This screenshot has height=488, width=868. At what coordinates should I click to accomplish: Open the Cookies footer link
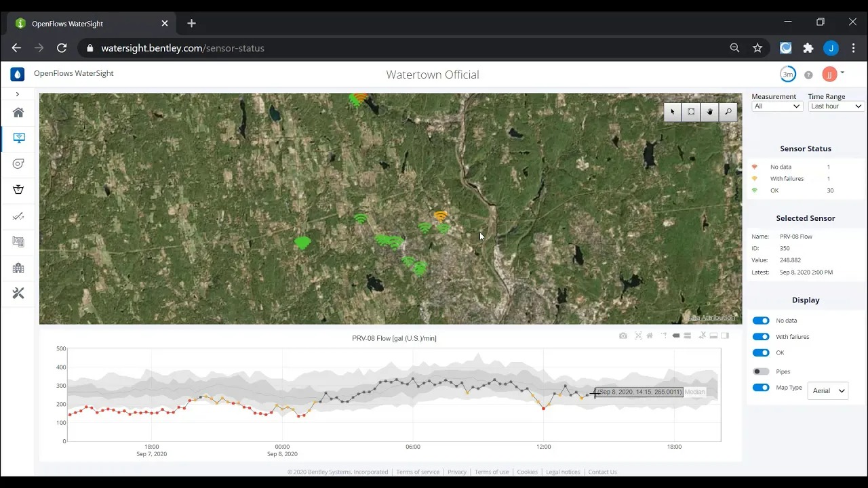[x=528, y=472]
